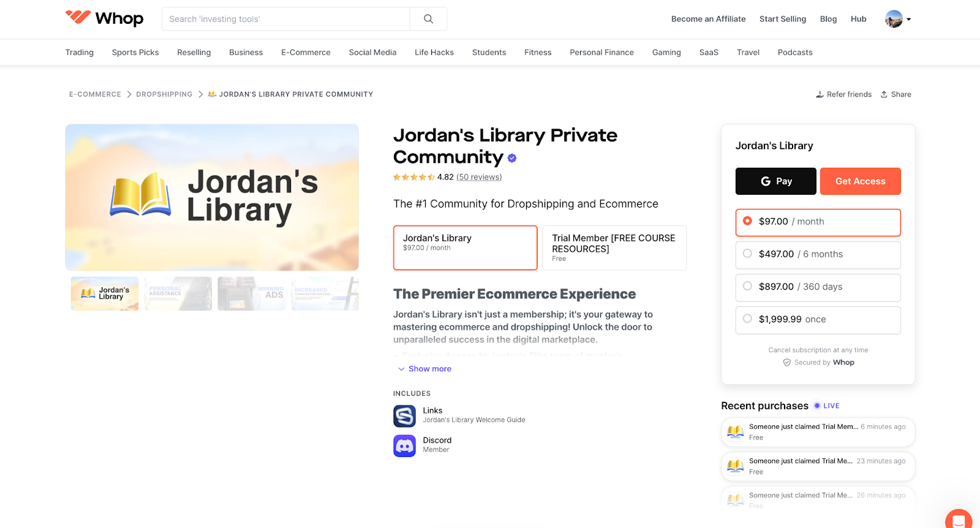Screen dimensions: 980x528
Task: Click the Google Pay button
Action: click(x=776, y=181)
